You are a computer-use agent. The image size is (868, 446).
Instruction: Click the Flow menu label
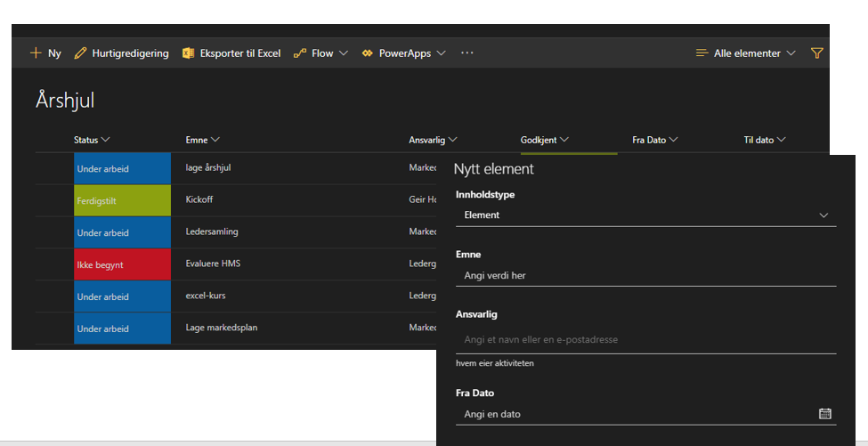(322, 53)
